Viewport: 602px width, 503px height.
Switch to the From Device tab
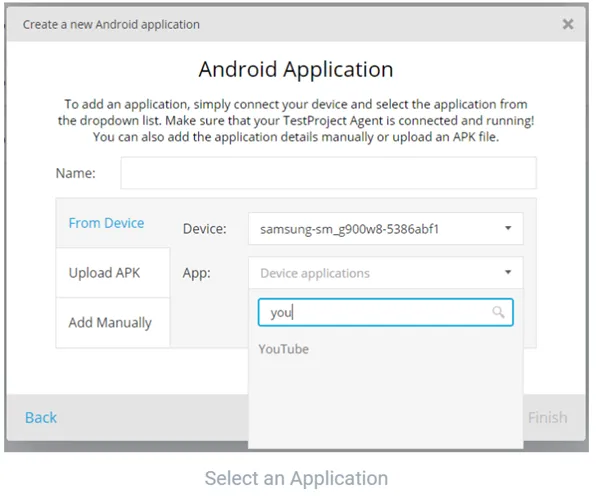pyautogui.click(x=106, y=223)
